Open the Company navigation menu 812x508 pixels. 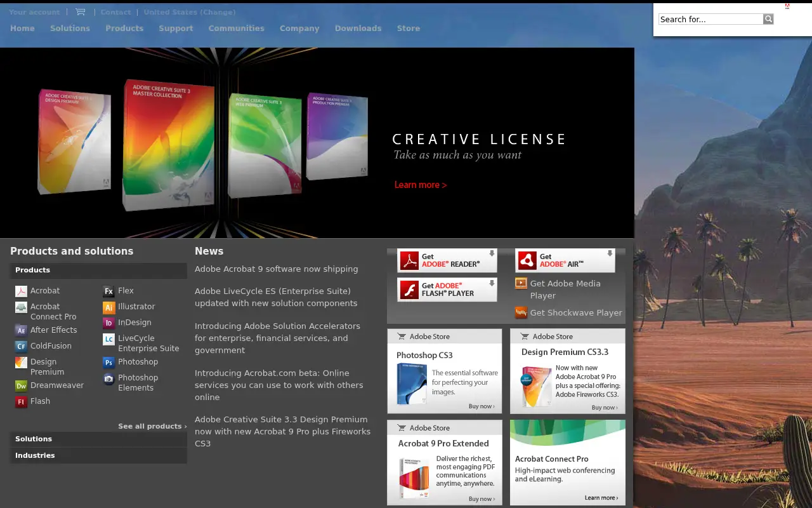coord(299,29)
